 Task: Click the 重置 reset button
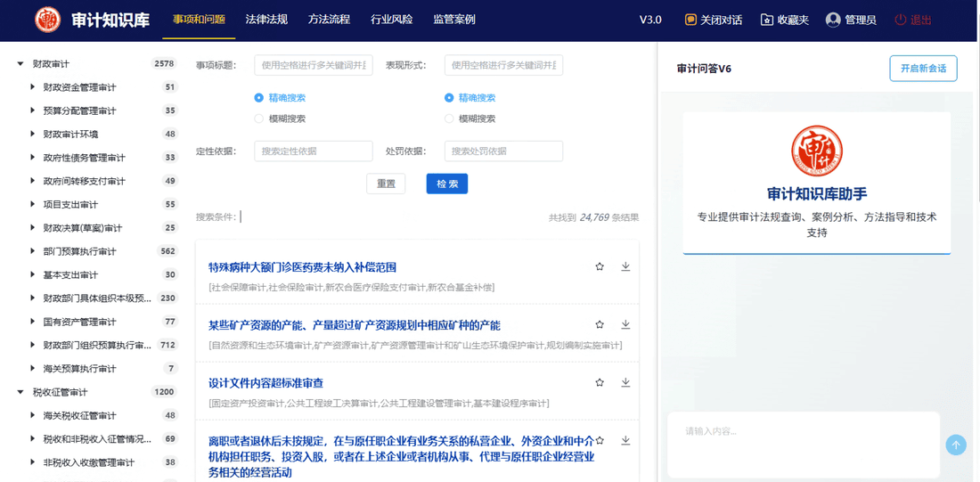click(x=386, y=184)
